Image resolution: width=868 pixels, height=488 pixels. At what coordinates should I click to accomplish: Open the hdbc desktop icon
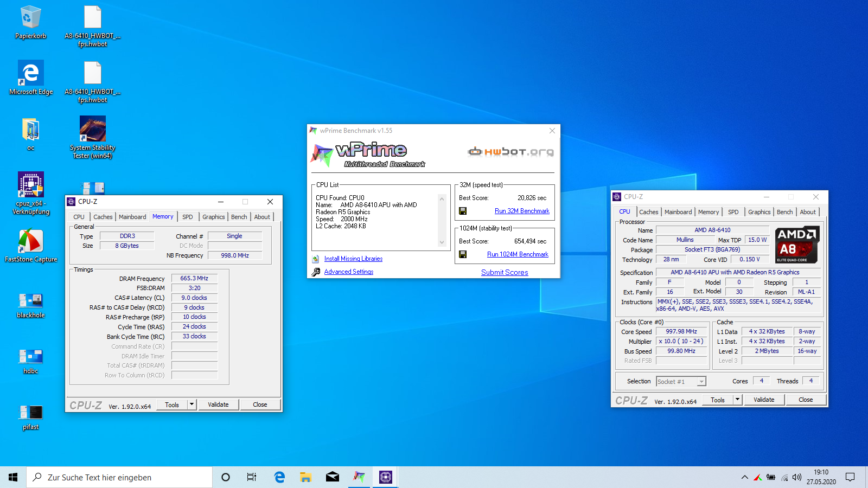coord(31,361)
